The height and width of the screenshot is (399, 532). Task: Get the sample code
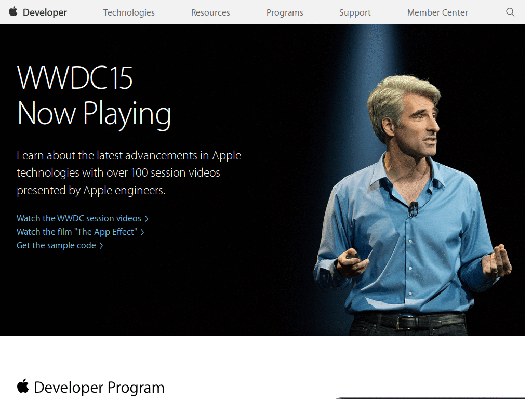click(56, 245)
